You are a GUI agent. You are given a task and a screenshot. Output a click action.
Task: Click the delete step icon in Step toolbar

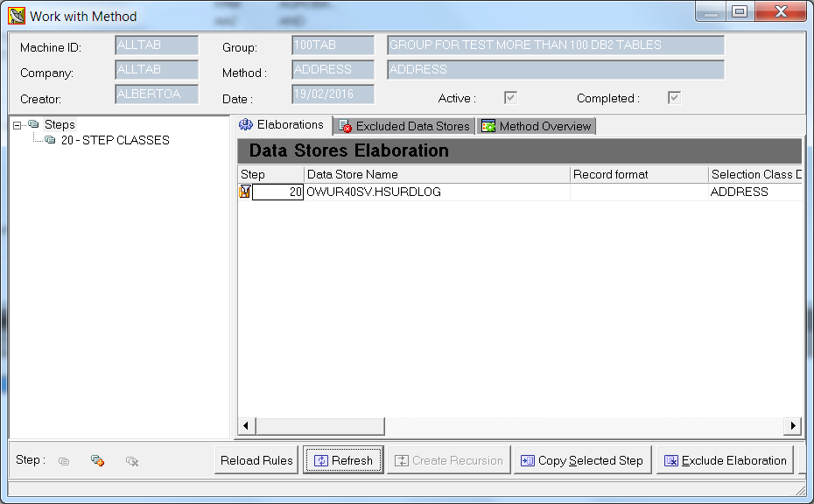click(131, 460)
